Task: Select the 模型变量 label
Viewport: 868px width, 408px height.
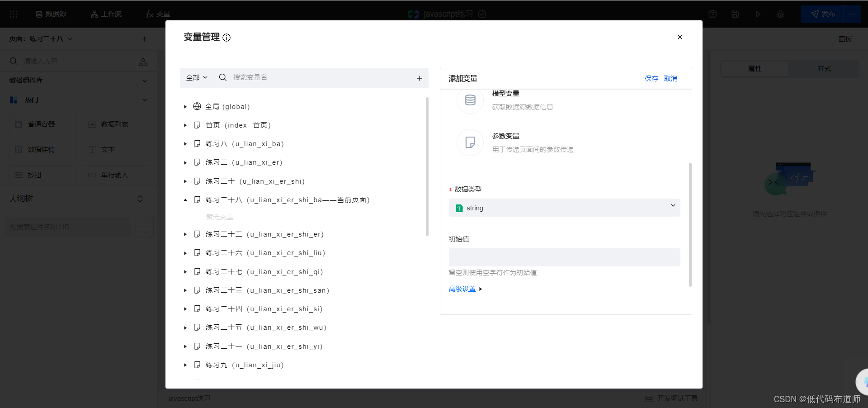Action: point(505,94)
